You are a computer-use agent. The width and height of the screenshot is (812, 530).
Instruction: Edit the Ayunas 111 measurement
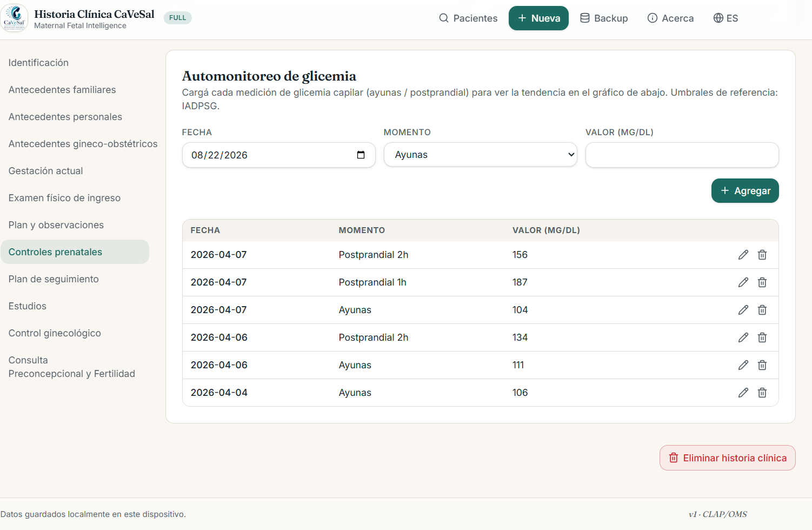point(743,365)
